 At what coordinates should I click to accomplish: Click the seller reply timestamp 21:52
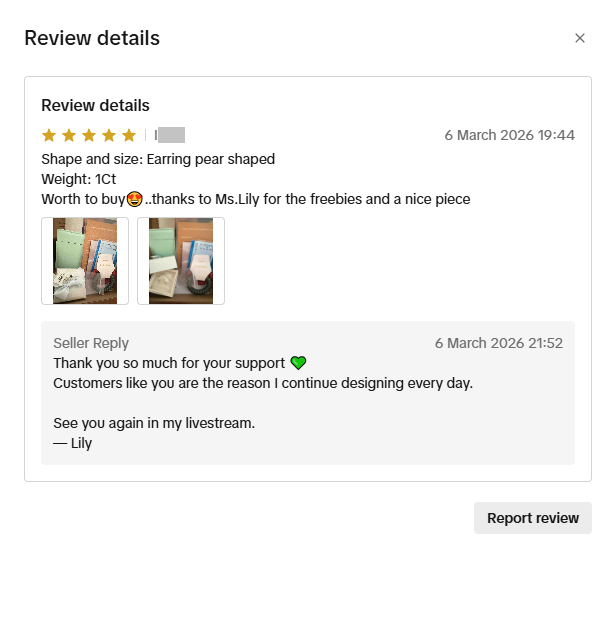(x=499, y=343)
